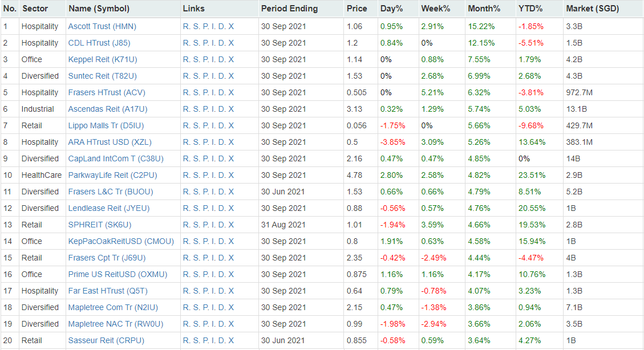Open Frasers HTrust (ACV) link

coord(107,92)
